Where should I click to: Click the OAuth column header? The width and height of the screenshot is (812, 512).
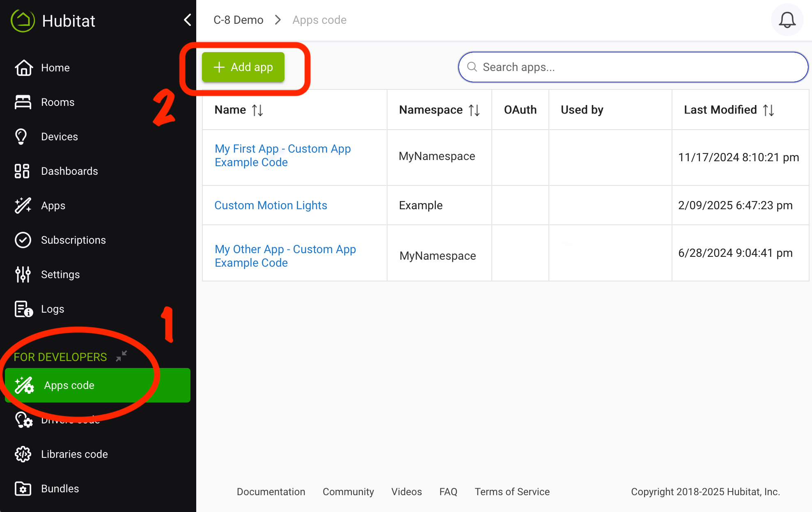pyautogui.click(x=520, y=110)
